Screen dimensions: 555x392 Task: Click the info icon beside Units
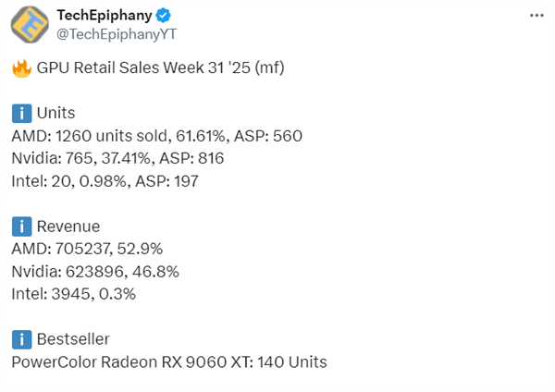(20, 114)
